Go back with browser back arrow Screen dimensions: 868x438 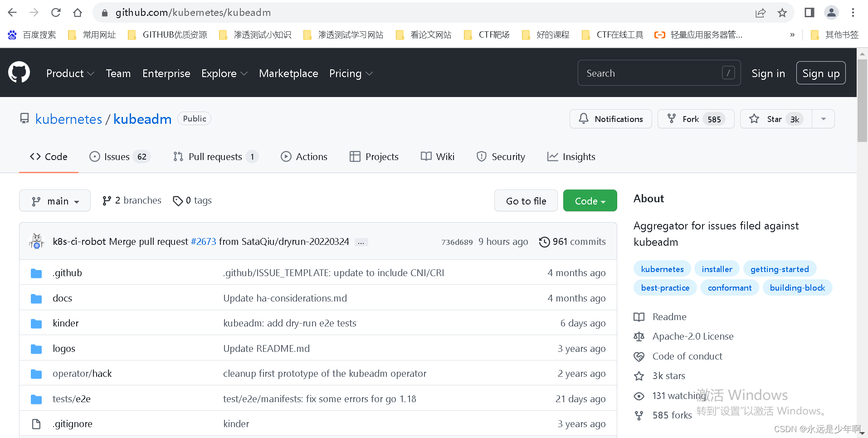(x=12, y=12)
